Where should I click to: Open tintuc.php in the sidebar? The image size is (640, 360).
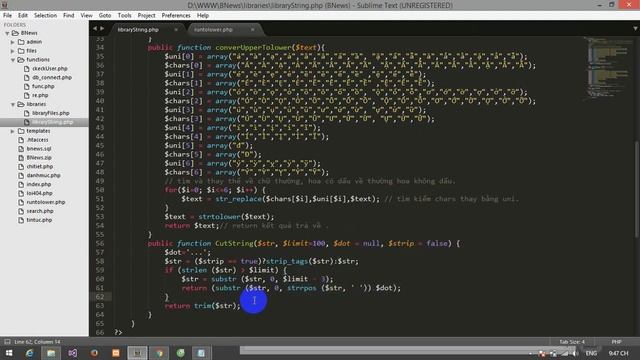[39, 220]
